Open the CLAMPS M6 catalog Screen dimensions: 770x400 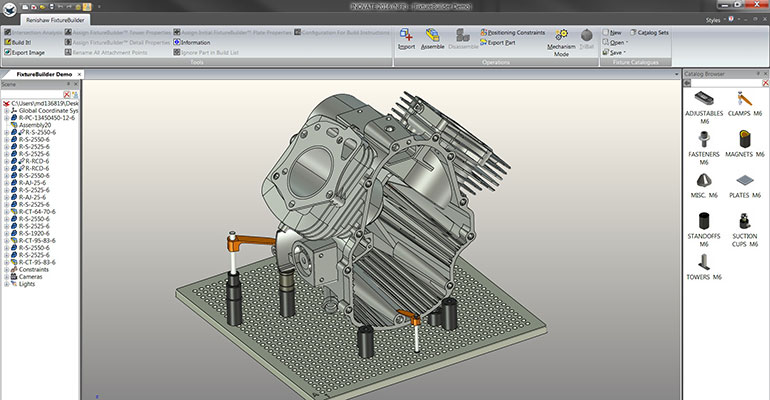745,104
